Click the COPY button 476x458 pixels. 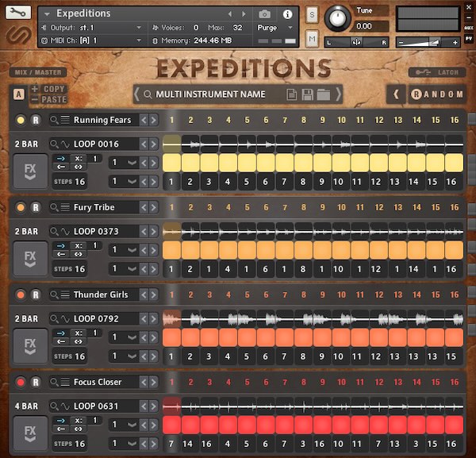pyautogui.click(x=54, y=89)
